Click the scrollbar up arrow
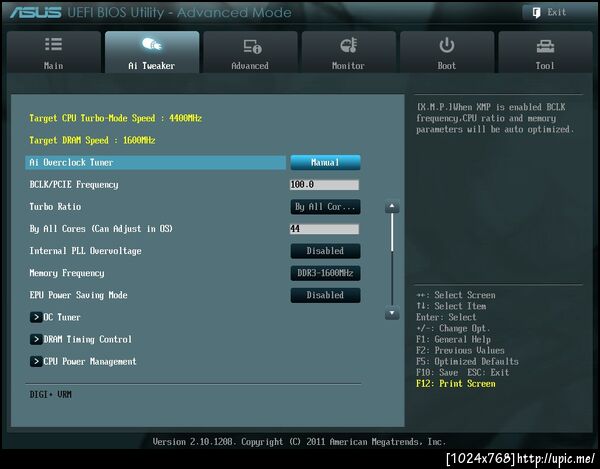This screenshot has height=469, width=600. click(392, 207)
